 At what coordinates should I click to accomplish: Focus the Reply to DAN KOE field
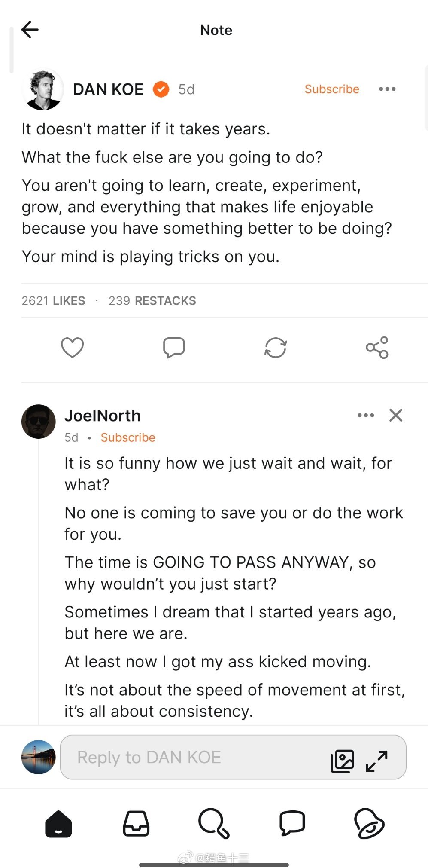pos(193,757)
